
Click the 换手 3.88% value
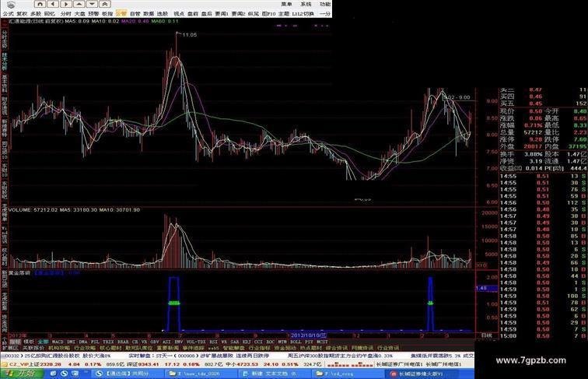[534, 154]
